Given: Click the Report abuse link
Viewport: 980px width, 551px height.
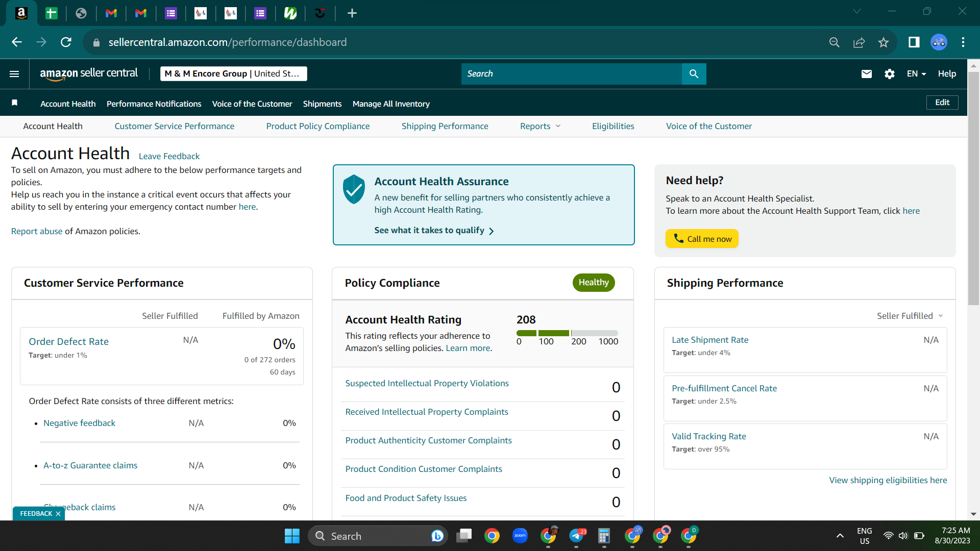Looking at the screenshot, I should click(x=37, y=231).
